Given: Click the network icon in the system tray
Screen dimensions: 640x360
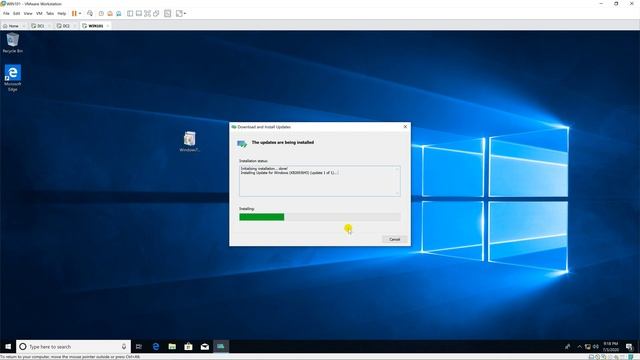Looking at the screenshot, I should pyautogui.click(x=587, y=347).
